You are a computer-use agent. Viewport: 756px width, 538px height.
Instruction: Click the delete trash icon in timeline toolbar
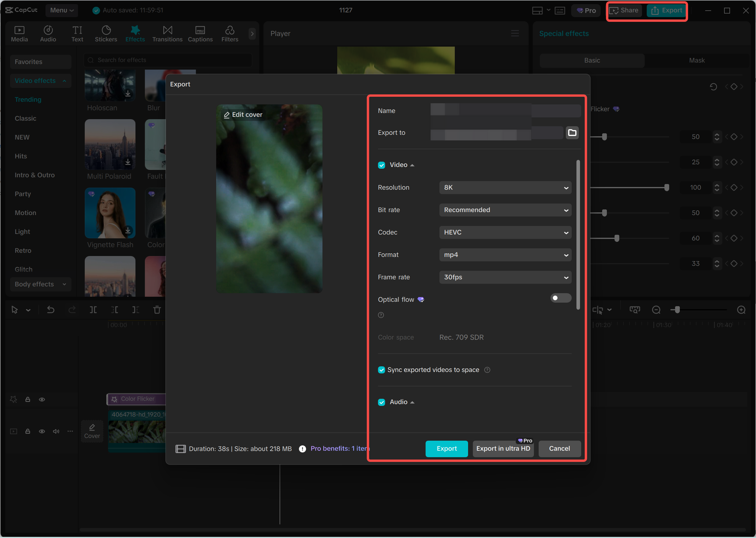(x=157, y=310)
